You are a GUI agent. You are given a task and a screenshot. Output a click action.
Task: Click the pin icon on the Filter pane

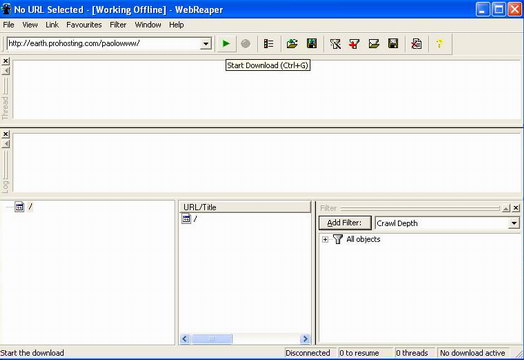pyautogui.click(x=506, y=208)
